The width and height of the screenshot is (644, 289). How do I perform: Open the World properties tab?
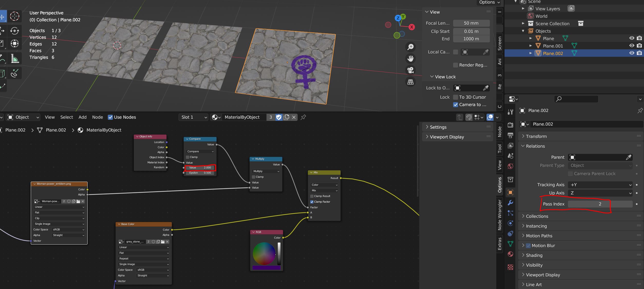pyautogui.click(x=510, y=166)
